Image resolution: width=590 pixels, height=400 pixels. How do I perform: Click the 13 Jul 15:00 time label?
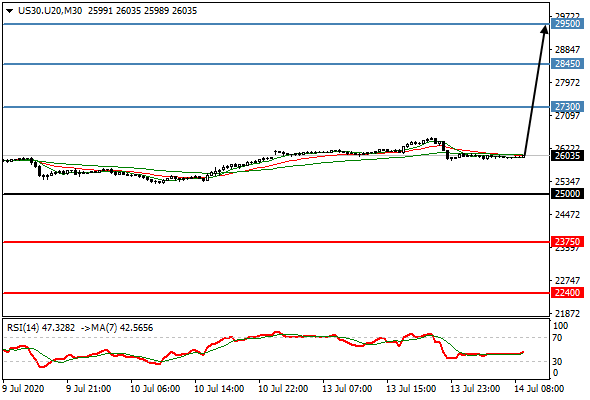click(411, 388)
